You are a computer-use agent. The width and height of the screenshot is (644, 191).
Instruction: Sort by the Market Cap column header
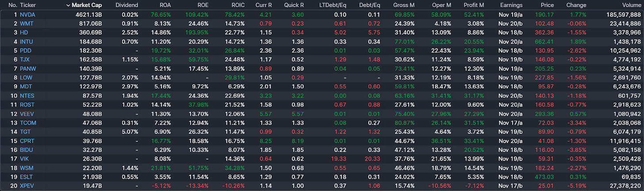(87, 5)
